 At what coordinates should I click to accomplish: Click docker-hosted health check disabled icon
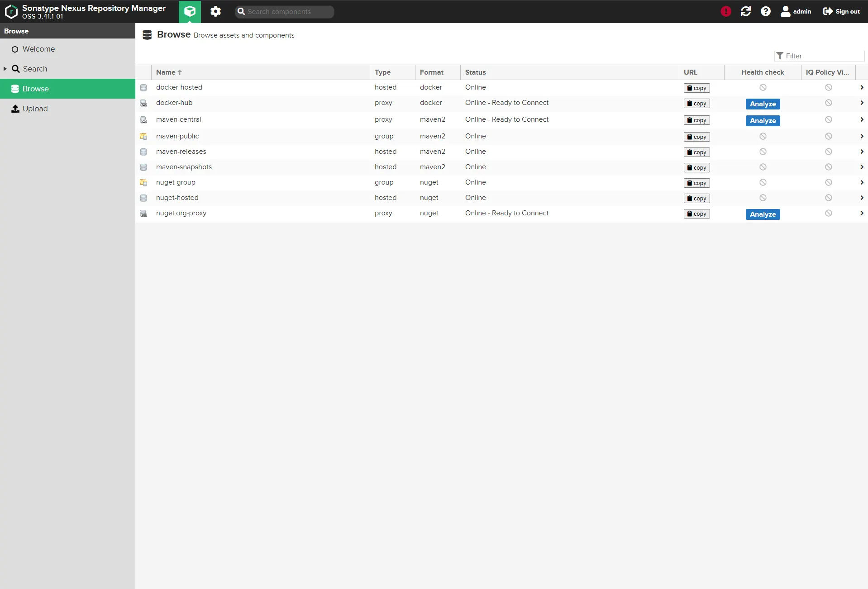click(763, 87)
